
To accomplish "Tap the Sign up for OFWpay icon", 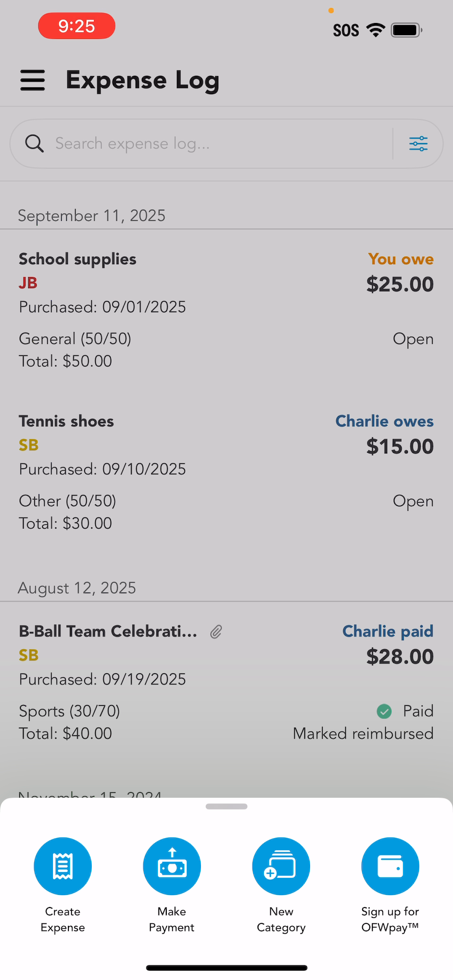I will tap(390, 866).
